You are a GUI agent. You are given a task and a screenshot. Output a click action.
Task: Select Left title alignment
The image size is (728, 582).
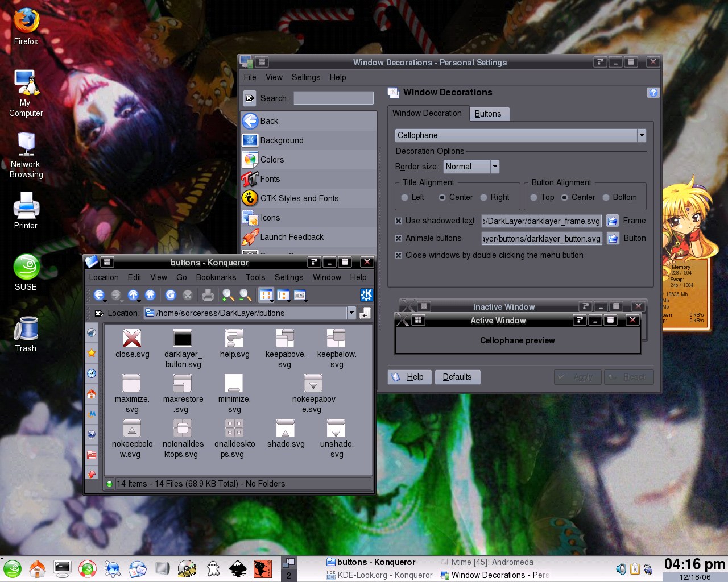[x=404, y=197]
